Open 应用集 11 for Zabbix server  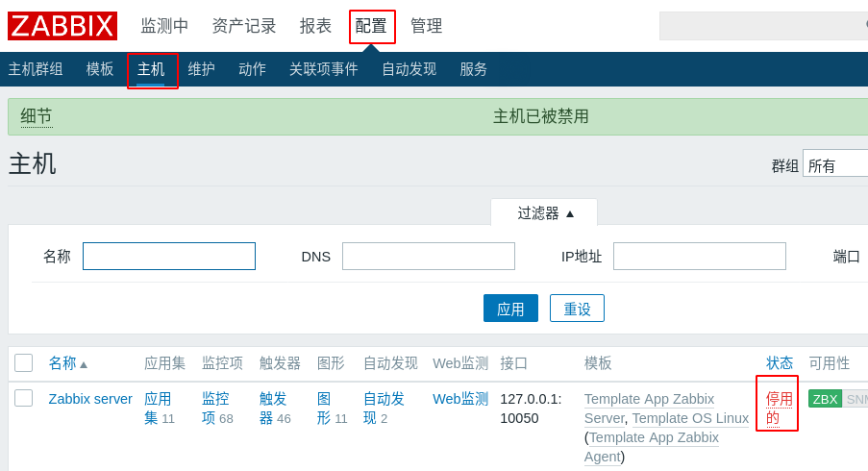click(160, 409)
